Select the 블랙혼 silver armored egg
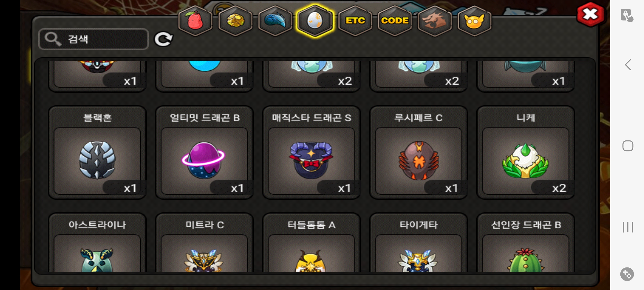The image size is (644, 290). click(97, 153)
